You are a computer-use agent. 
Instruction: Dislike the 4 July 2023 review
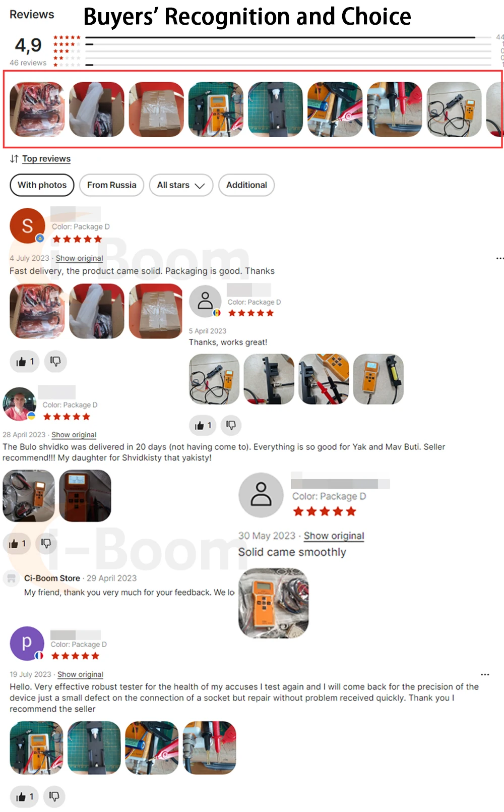pyautogui.click(x=55, y=362)
